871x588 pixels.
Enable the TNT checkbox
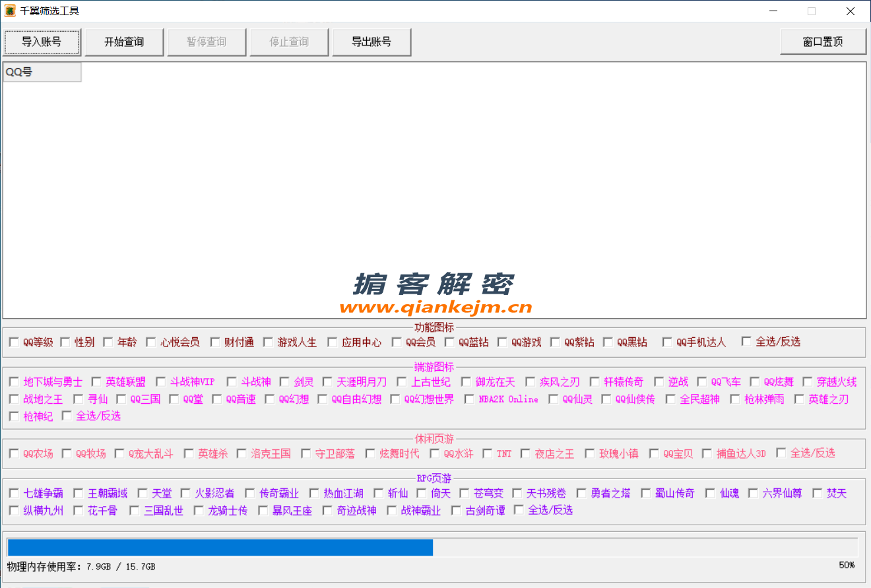point(488,453)
